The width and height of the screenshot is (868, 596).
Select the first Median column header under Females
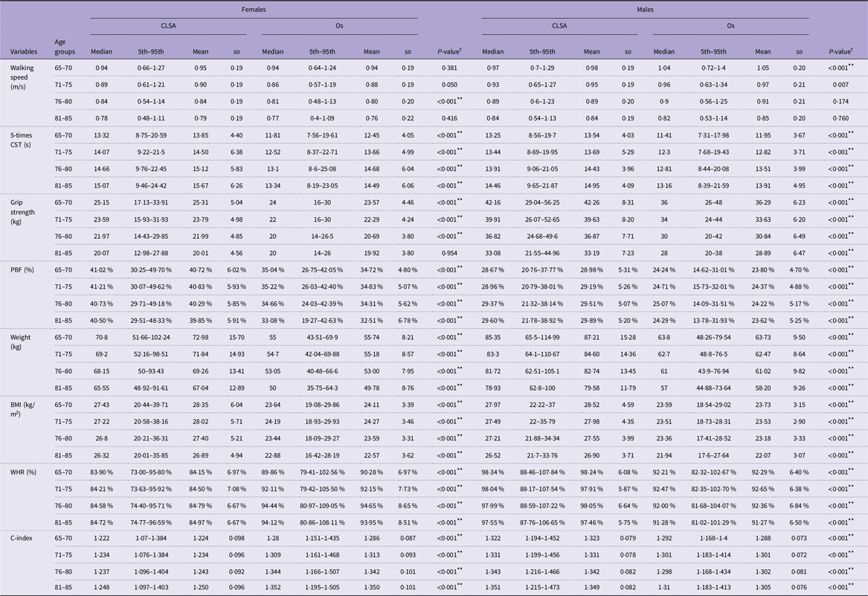click(101, 51)
